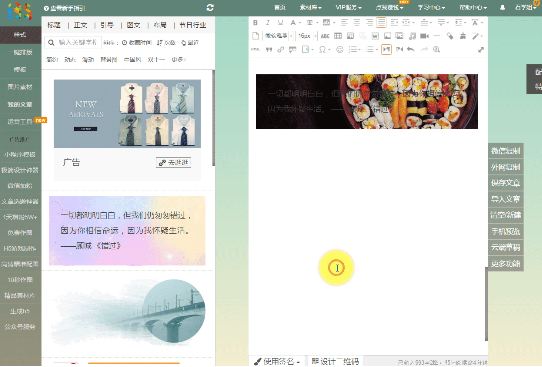Click the insert music icon
542x367 pixels.
click(x=412, y=36)
